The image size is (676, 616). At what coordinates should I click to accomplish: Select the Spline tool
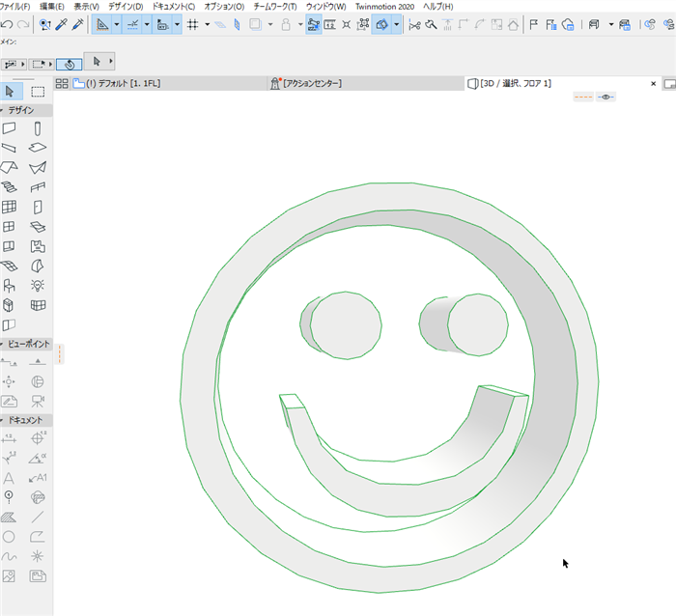9,556
